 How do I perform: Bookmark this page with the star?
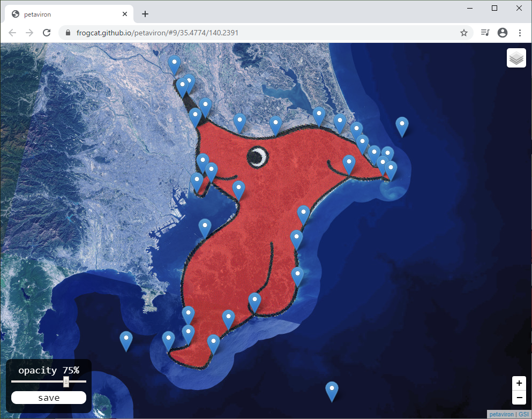point(464,33)
